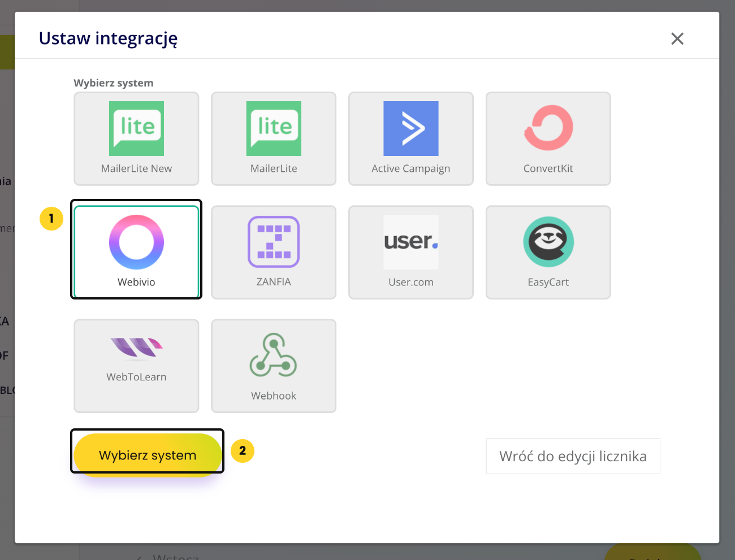735x560 pixels.
Task: Click the Webhook label text
Action: click(x=274, y=396)
